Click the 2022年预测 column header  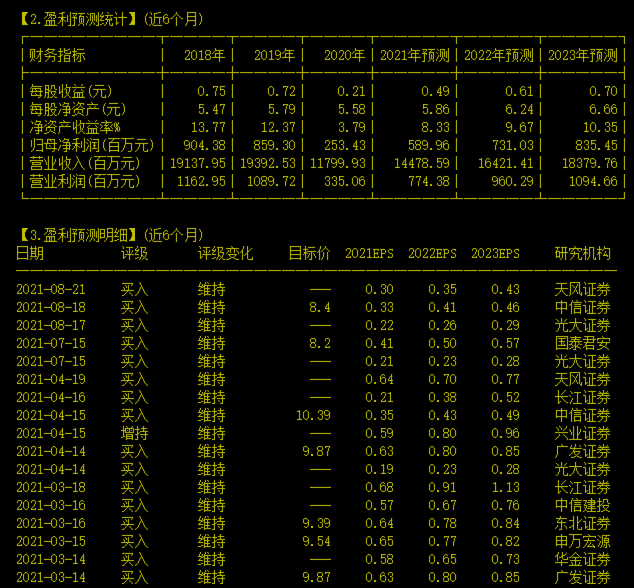(499, 55)
